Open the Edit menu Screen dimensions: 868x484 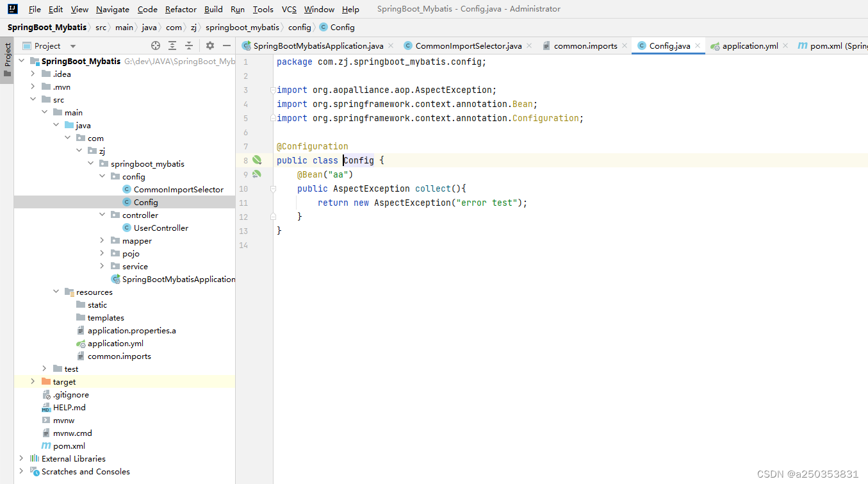coord(56,9)
